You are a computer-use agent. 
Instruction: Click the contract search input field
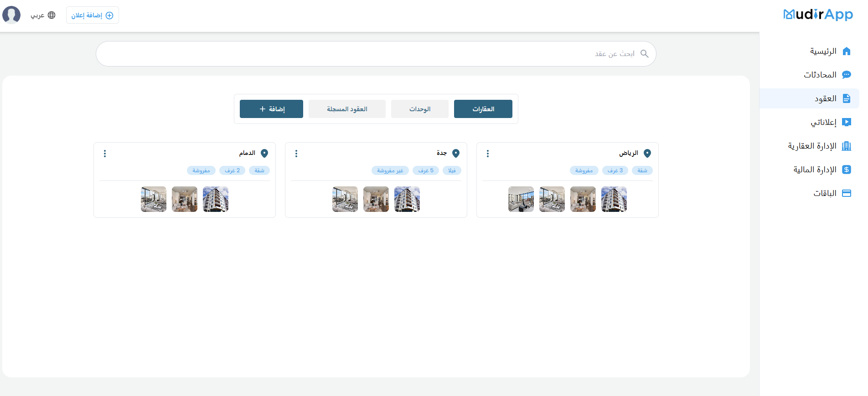click(365, 54)
